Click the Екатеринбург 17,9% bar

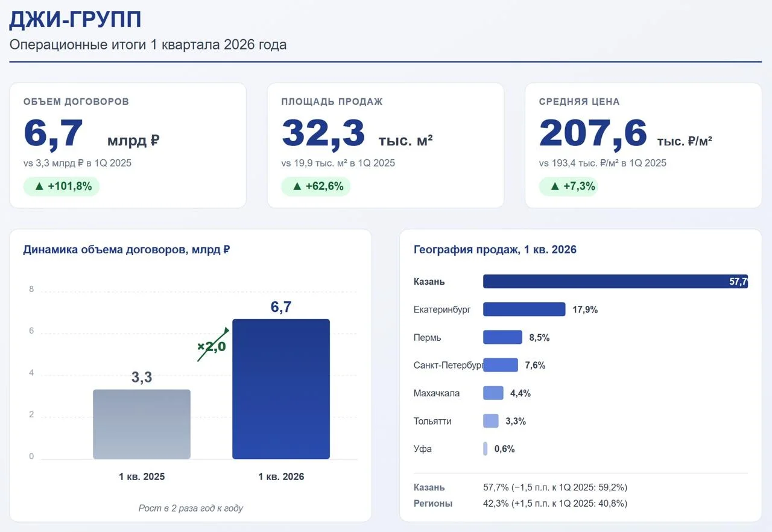coord(524,309)
